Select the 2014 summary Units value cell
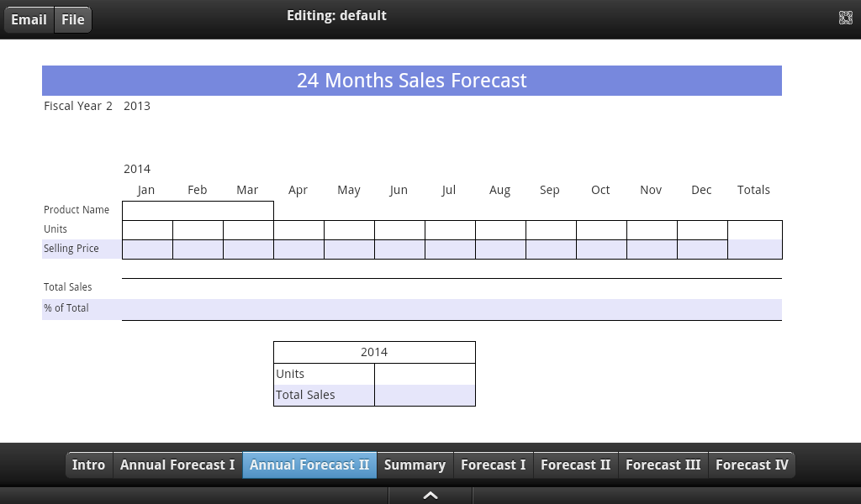The width and height of the screenshot is (861, 504). [425, 374]
